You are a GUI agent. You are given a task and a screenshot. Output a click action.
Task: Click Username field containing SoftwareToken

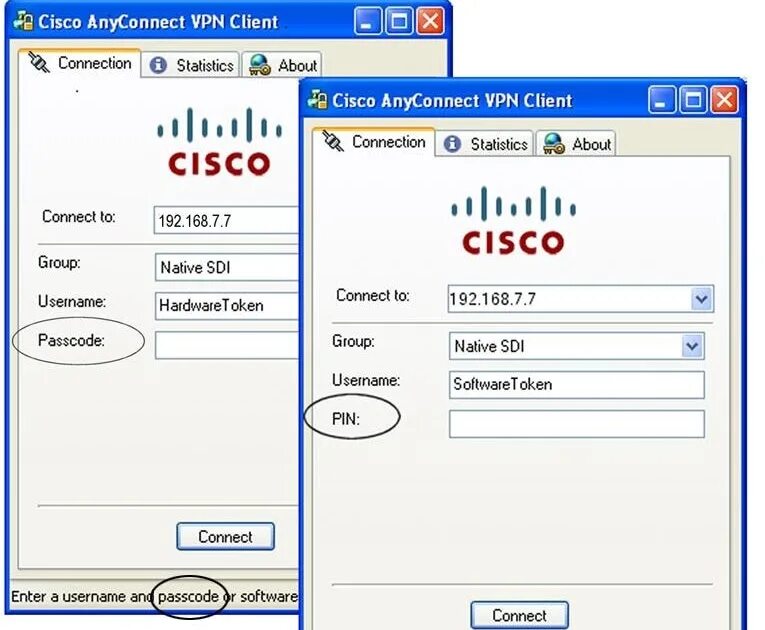pos(577,385)
